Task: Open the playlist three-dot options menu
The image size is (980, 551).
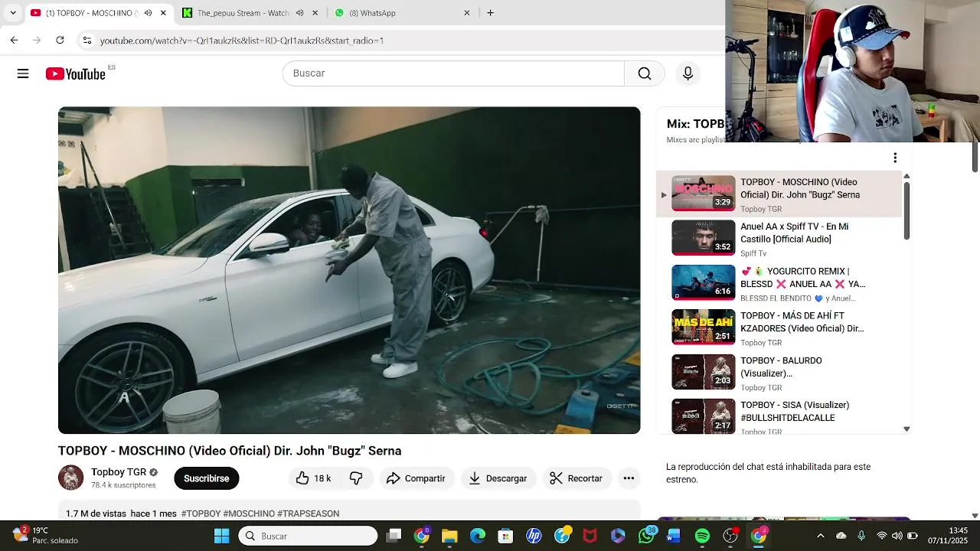Action: (895, 158)
